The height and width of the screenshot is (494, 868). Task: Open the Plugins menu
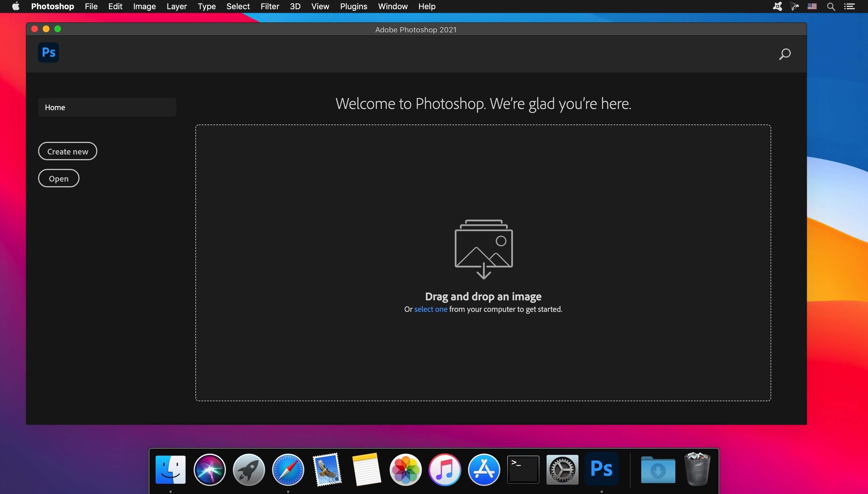[x=353, y=6]
